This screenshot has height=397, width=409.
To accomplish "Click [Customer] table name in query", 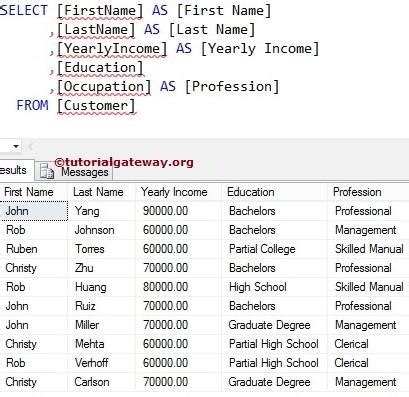I will [x=96, y=106].
